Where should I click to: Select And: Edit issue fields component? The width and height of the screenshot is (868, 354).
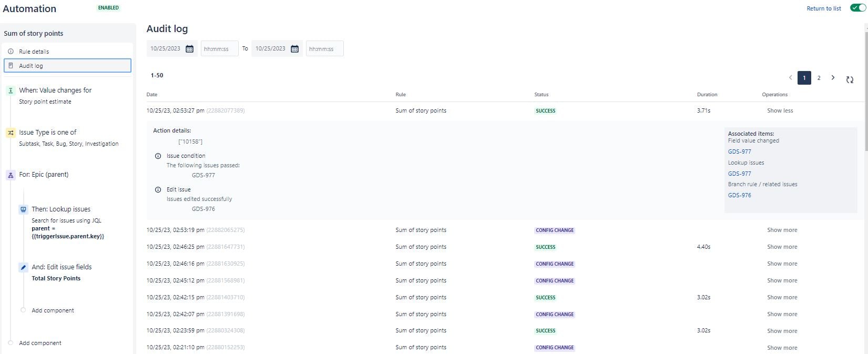(62, 267)
